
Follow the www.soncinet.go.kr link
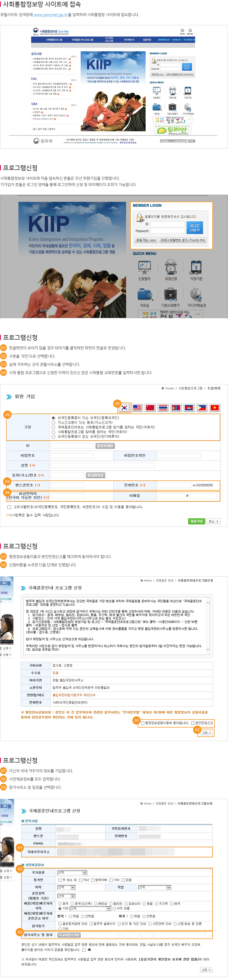coord(50,15)
